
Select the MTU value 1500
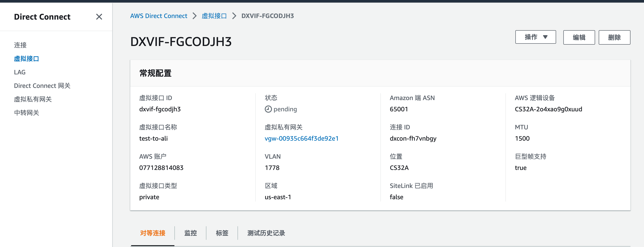[x=522, y=138]
